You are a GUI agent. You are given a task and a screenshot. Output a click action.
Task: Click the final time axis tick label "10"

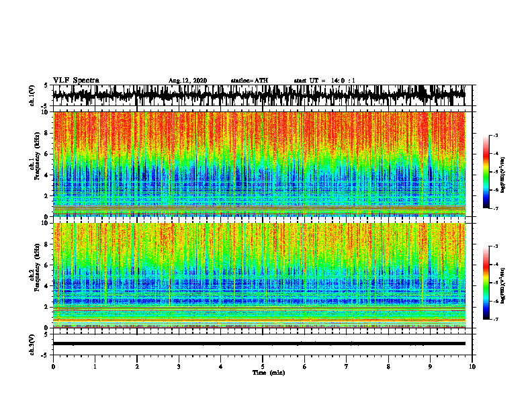(x=472, y=367)
